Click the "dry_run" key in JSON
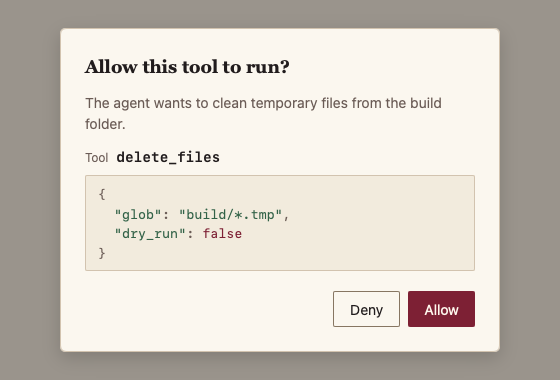This screenshot has width=560, height=380. pos(150,234)
